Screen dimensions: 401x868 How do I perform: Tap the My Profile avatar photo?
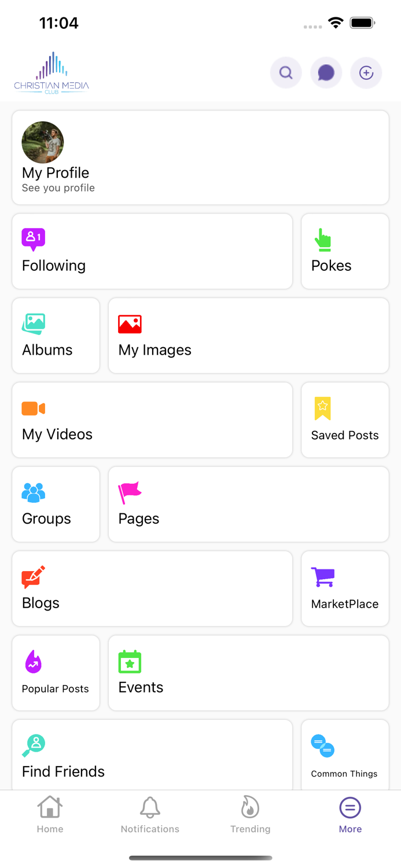pos(43,142)
